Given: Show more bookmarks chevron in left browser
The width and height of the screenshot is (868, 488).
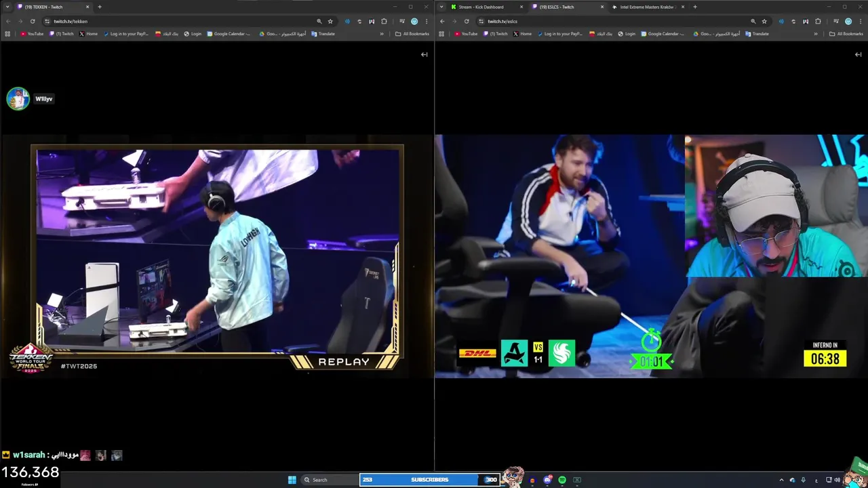Looking at the screenshot, I should pyautogui.click(x=382, y=34).
